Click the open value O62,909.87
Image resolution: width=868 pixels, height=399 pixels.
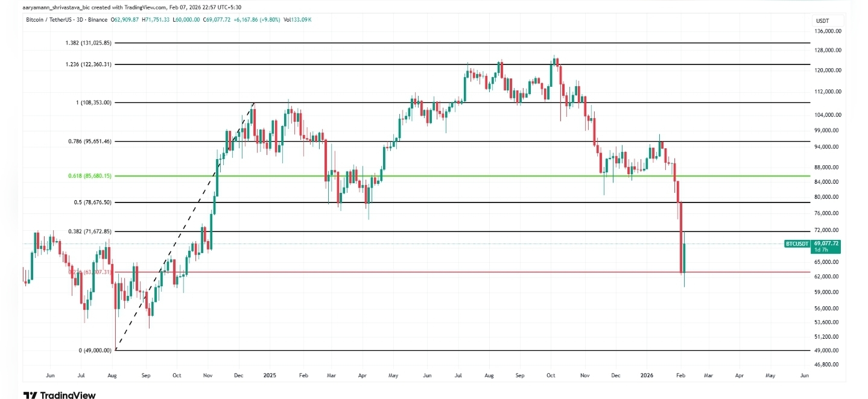[125, 20]
